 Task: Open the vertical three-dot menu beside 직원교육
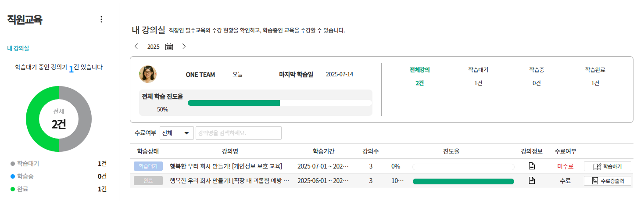pyautogui.click(x=101, y=19)
